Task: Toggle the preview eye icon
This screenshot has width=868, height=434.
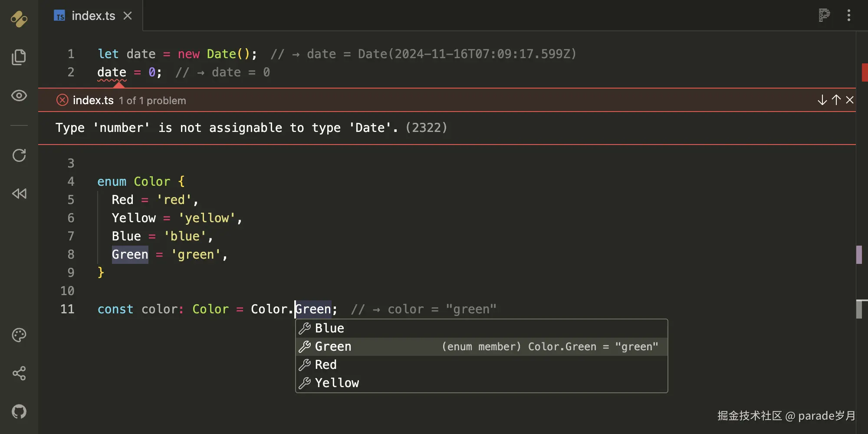Action: [19, 96]
